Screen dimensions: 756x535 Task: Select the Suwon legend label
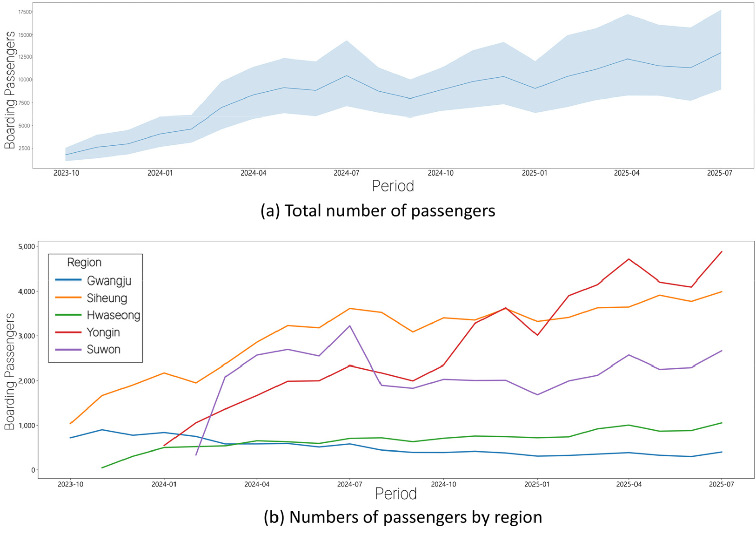[x=103, y=349]
